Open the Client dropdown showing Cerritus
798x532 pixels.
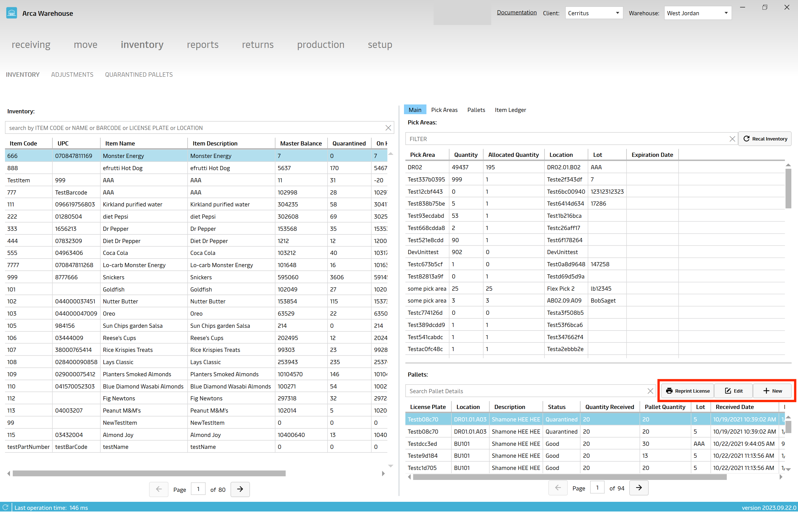pos(594,13)
